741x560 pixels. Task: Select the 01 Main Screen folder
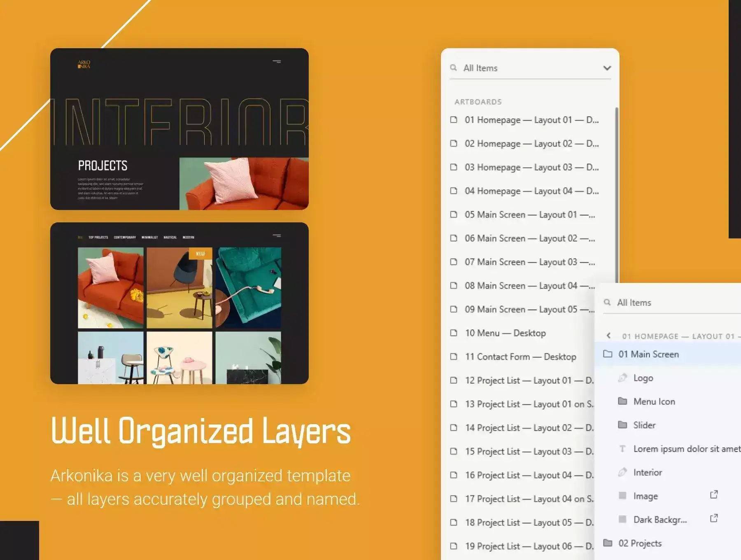[x=648, y=354]
